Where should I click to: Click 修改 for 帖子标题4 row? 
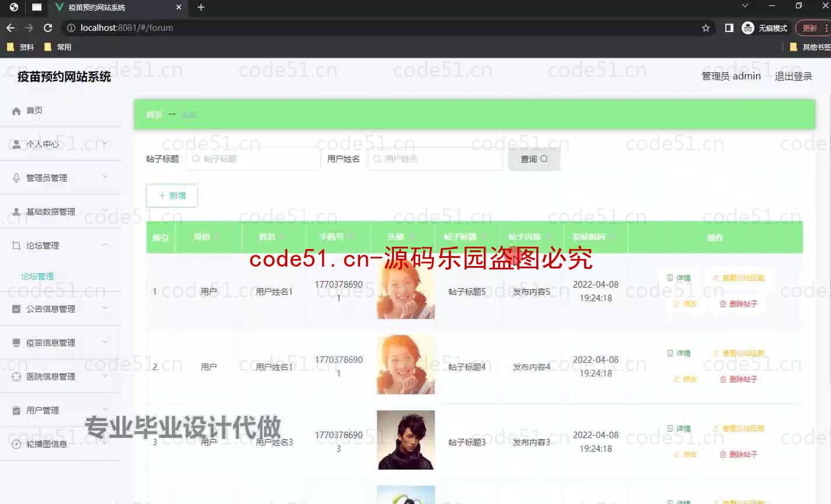click(685, 379)
